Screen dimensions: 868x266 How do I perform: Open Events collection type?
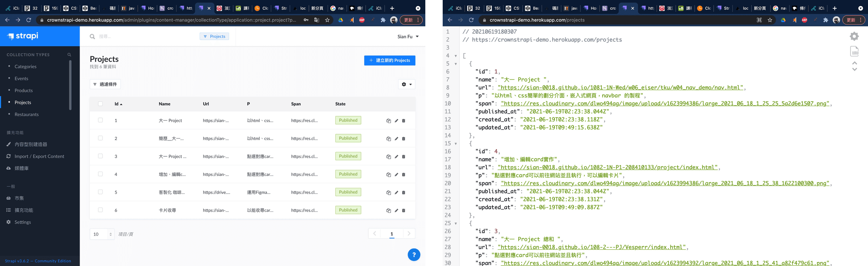pos(21,79)
